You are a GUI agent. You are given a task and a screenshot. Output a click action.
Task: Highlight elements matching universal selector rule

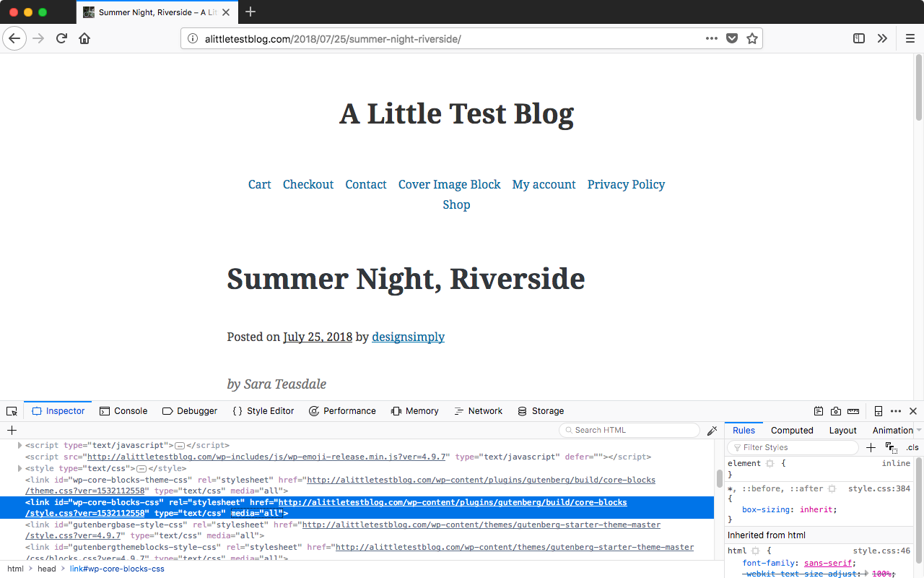(832, 489)
